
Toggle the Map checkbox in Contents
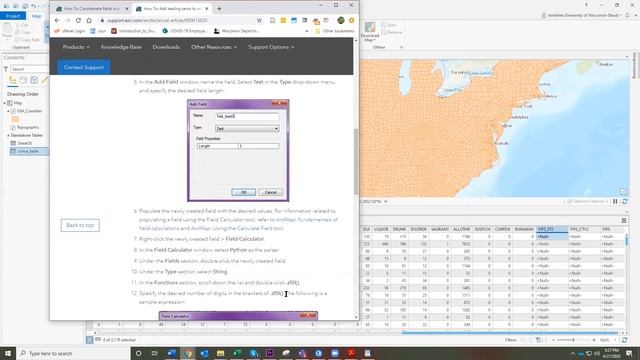(10, 103)
